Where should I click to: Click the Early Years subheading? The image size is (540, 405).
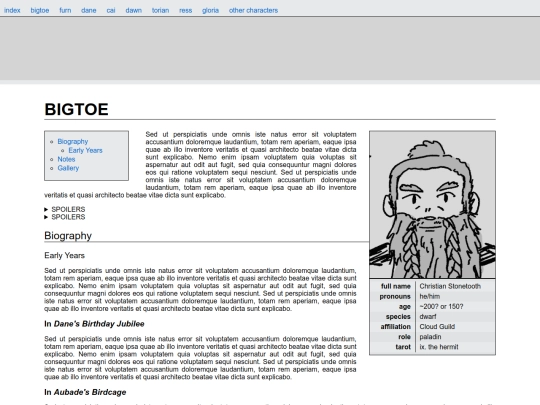[x=64, y=256]
